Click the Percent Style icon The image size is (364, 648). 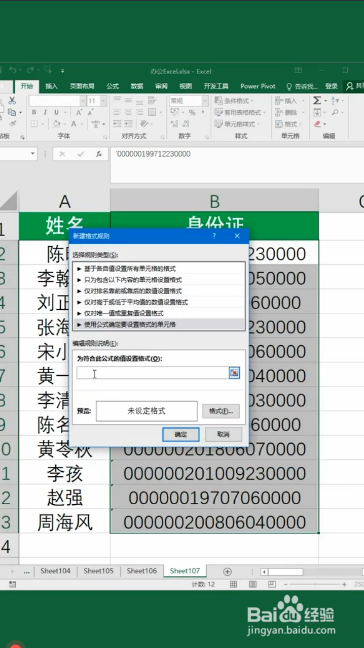[x=192, y=112]
